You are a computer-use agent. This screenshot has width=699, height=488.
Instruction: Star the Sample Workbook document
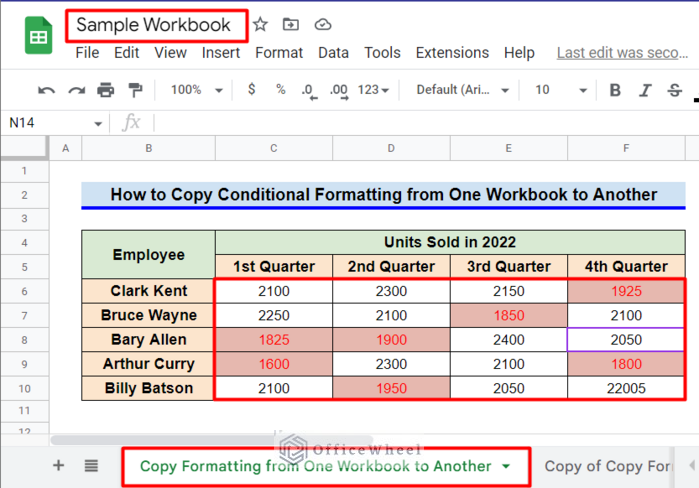[260, 25]
